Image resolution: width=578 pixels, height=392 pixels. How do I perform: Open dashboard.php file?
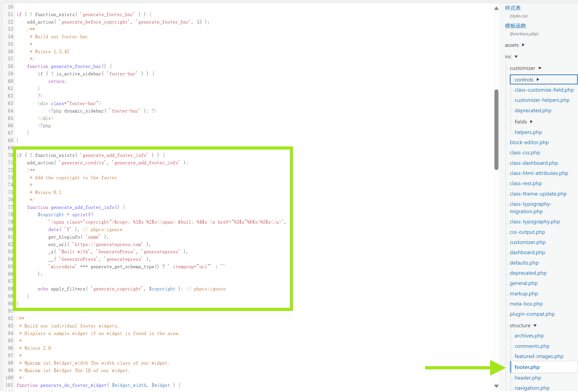tap(527, 253)
